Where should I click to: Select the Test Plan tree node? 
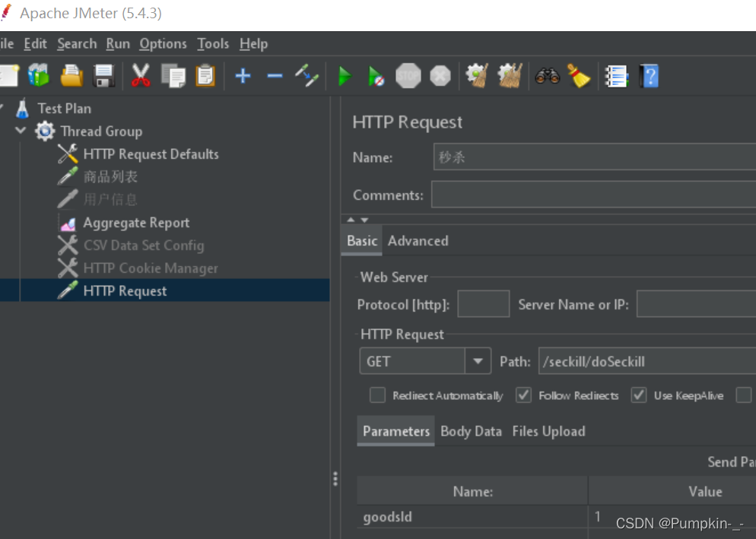[64, 109]
